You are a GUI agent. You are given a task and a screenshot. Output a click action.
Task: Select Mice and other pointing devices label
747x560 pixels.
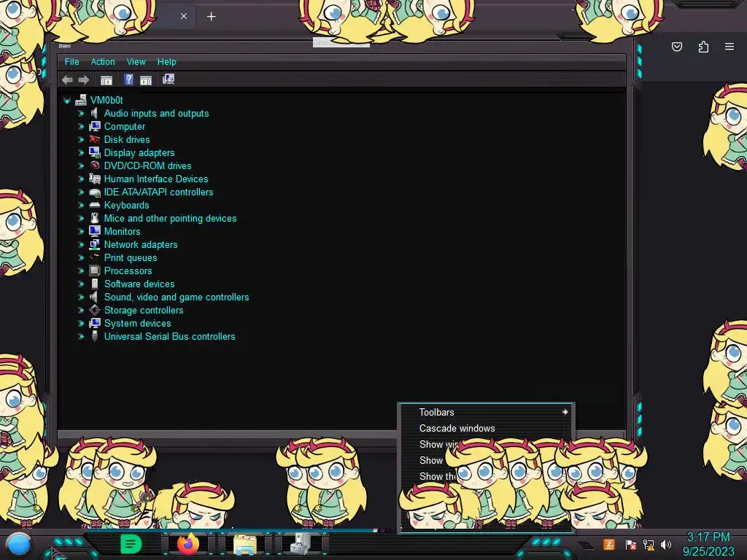(x=171, y=218)
